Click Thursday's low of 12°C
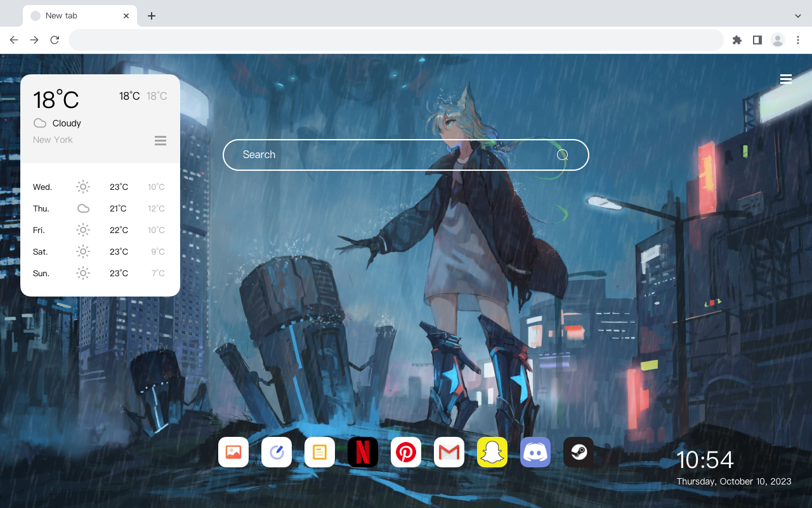 pyautogui.click(x=156, y=208)
